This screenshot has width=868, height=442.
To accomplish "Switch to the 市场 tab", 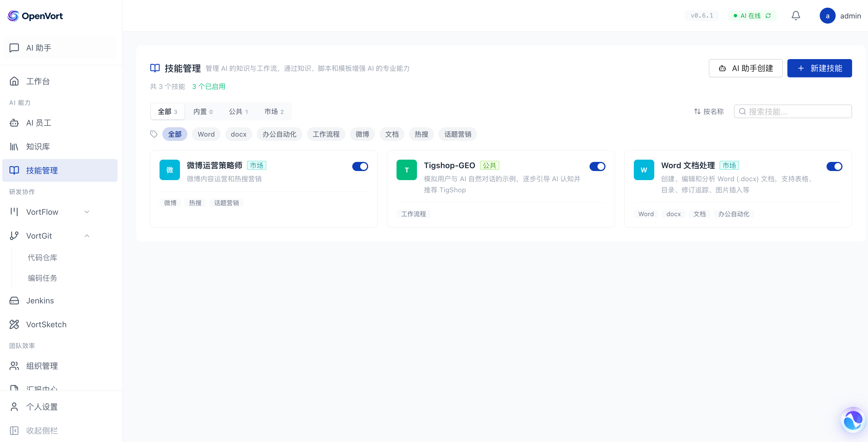I will point(274,111).
